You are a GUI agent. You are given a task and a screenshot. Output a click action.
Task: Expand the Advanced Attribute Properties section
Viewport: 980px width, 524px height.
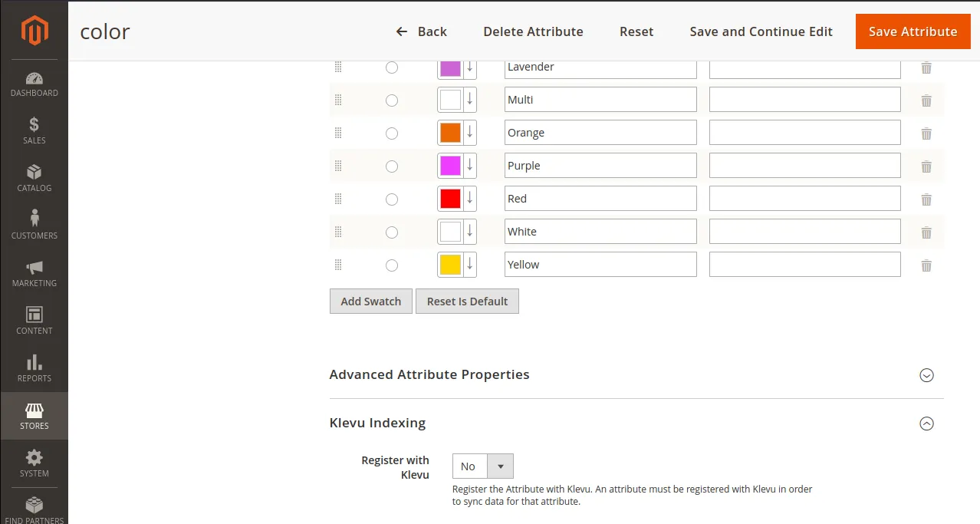(x=926, y=375)
